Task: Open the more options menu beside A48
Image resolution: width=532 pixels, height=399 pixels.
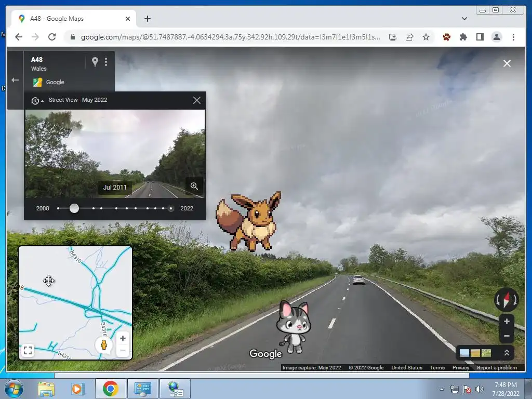Action: 106,62
